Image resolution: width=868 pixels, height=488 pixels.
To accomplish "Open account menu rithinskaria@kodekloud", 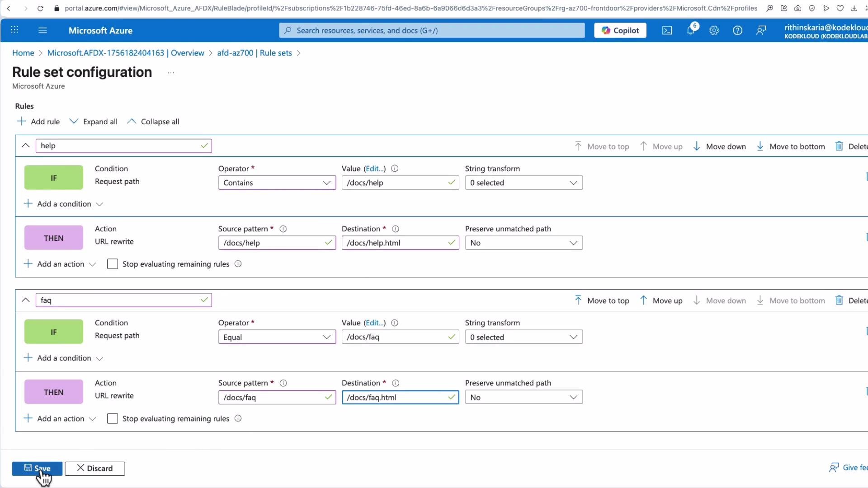I will pos(826,31).
